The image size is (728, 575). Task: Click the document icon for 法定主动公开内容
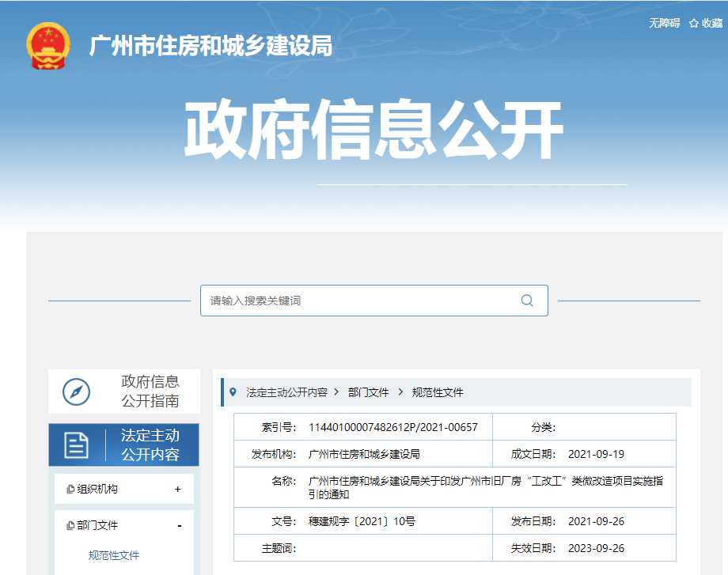(x=76, y=445)
